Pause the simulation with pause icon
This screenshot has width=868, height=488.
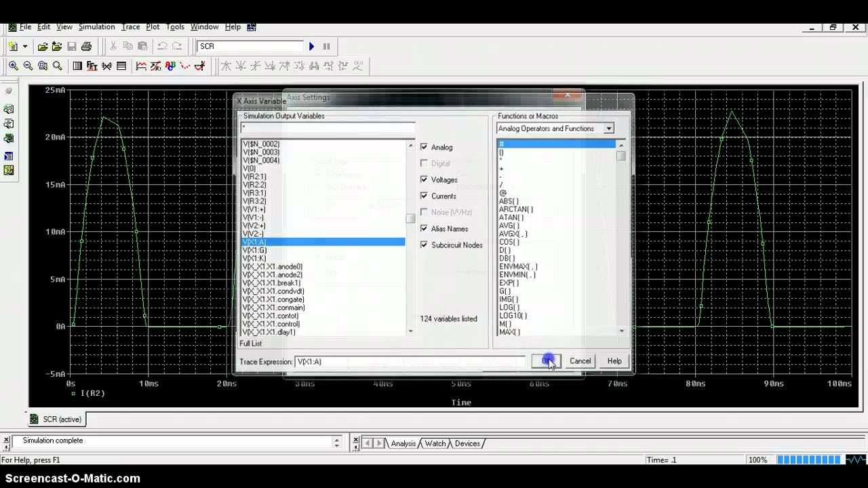(326, 46)
